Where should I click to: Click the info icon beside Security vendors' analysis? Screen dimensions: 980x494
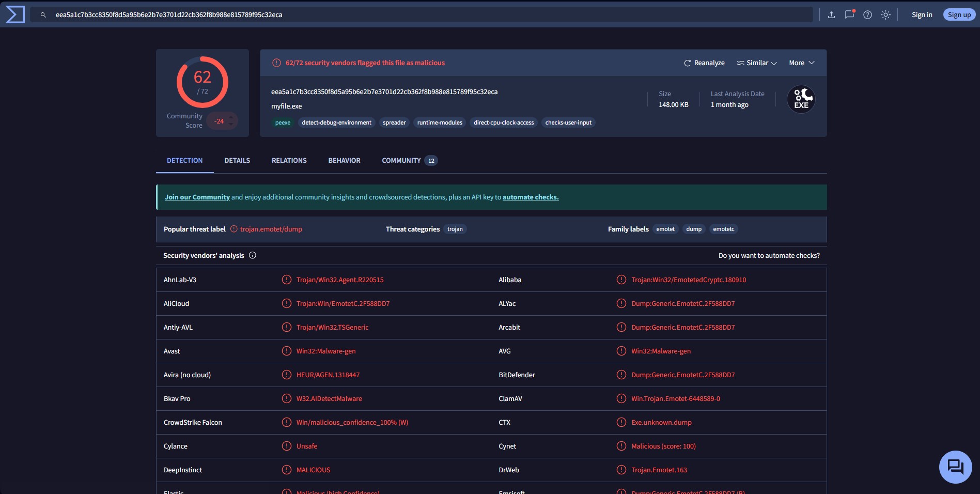pos(253,255)
